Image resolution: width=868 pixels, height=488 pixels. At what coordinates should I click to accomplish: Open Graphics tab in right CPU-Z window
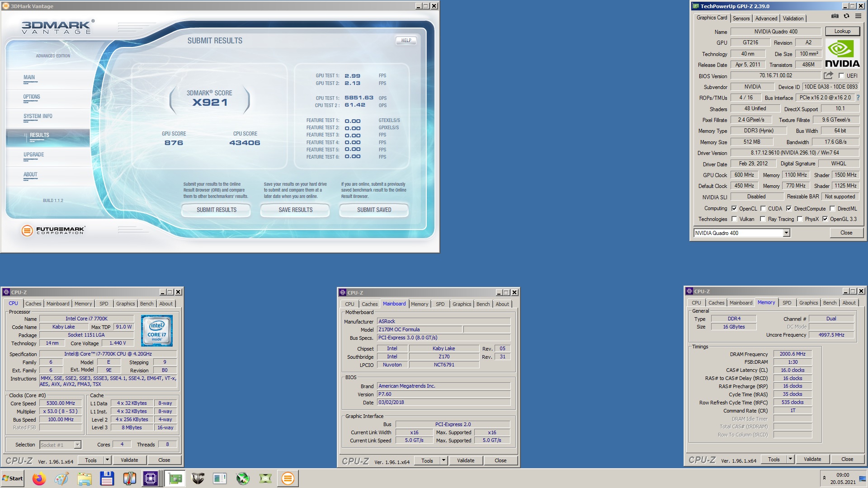808,303
